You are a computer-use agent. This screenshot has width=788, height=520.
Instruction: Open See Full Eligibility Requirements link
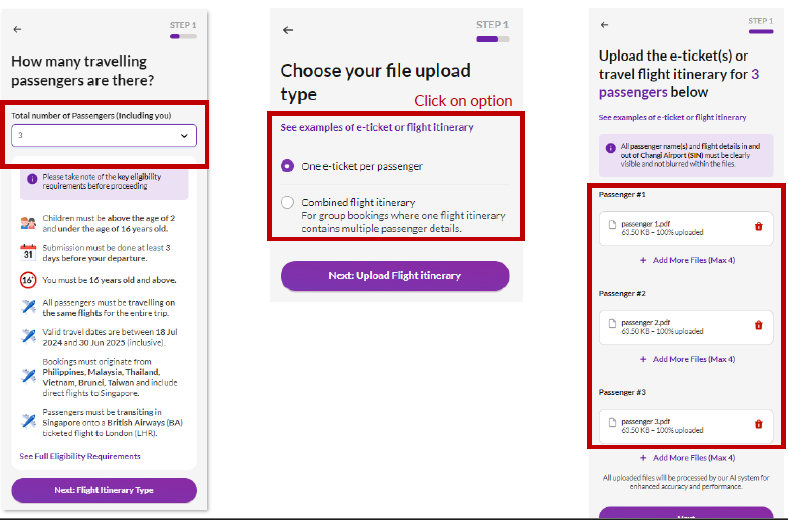coord(80,456)
